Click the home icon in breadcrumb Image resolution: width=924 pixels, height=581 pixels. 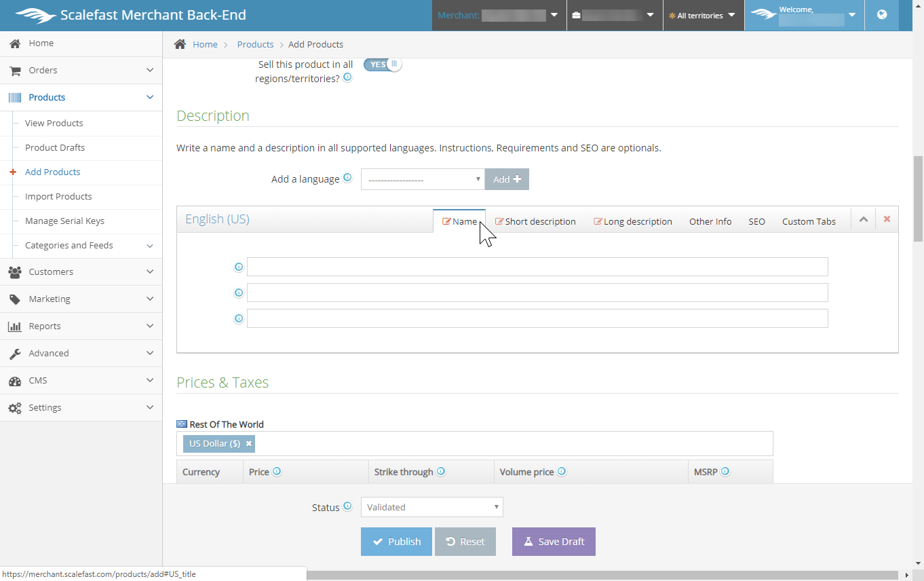(180, 44)
